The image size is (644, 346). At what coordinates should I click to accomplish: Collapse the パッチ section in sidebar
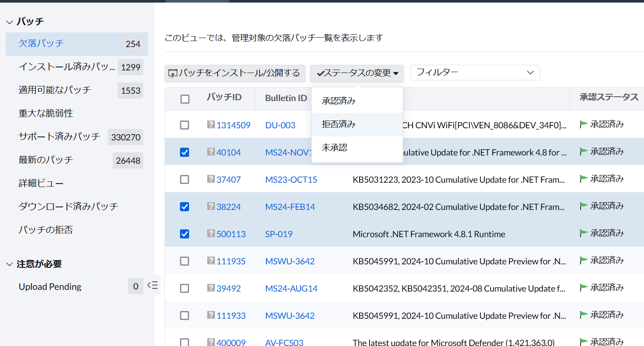9,22
